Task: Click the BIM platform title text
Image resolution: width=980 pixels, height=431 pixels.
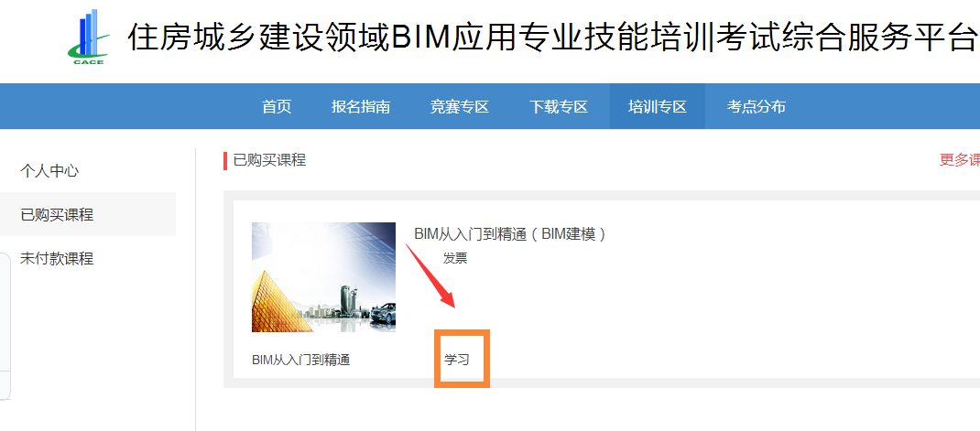Action: coord(552,37)
